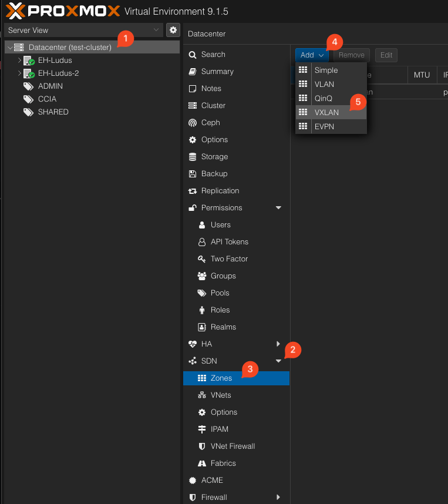Click the Storage database icon

click(193, 157)
